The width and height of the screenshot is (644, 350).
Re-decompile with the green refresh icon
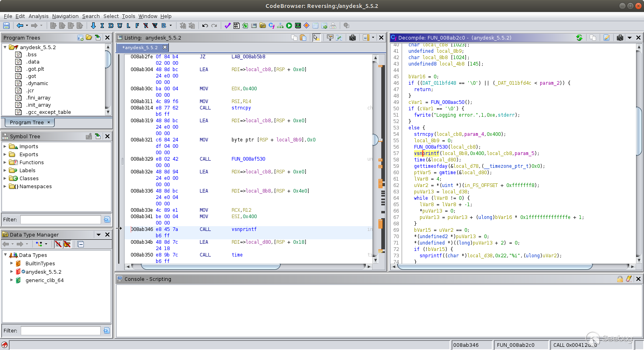tap(579, 38)
